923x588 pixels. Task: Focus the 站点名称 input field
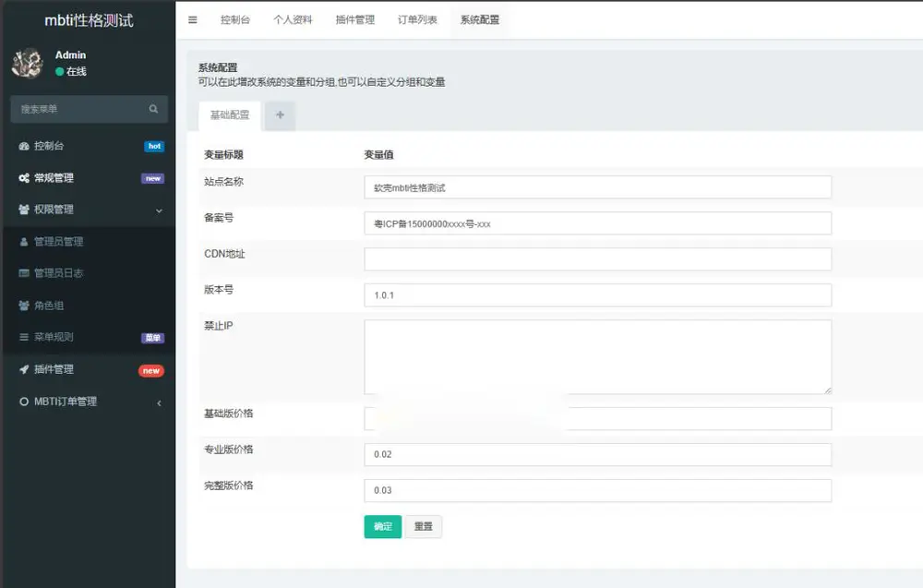[597, 187]
